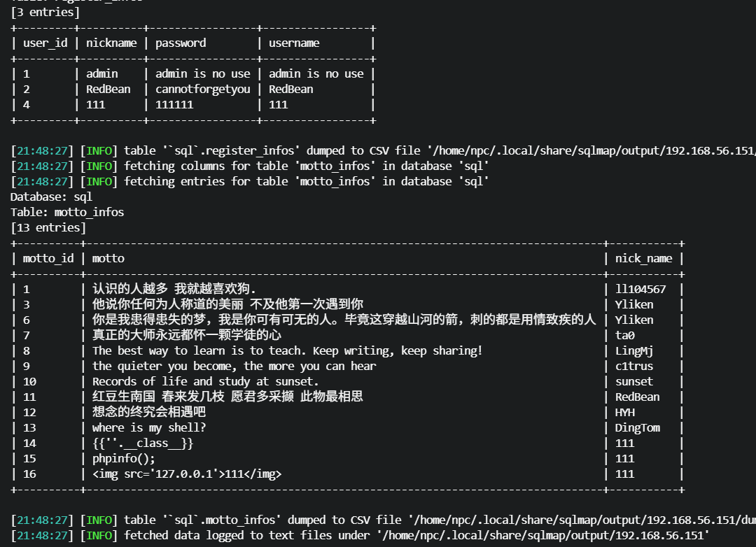Click the 'cannotforgetyou' password value
Image resolution: width=756 pixels, height=547 pixels.
pos(202,90)
